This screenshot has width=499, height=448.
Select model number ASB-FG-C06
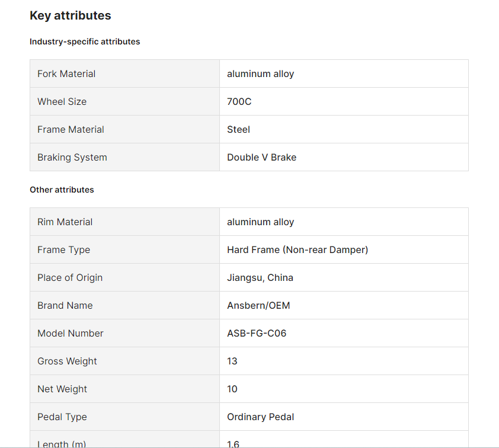click(x=257, y=333)
